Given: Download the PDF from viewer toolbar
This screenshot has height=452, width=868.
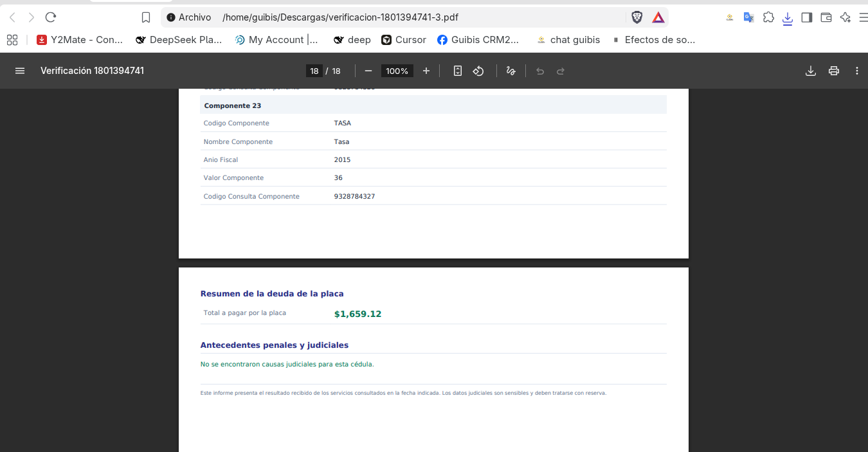Looking at the screenshot, I should 811,71.
